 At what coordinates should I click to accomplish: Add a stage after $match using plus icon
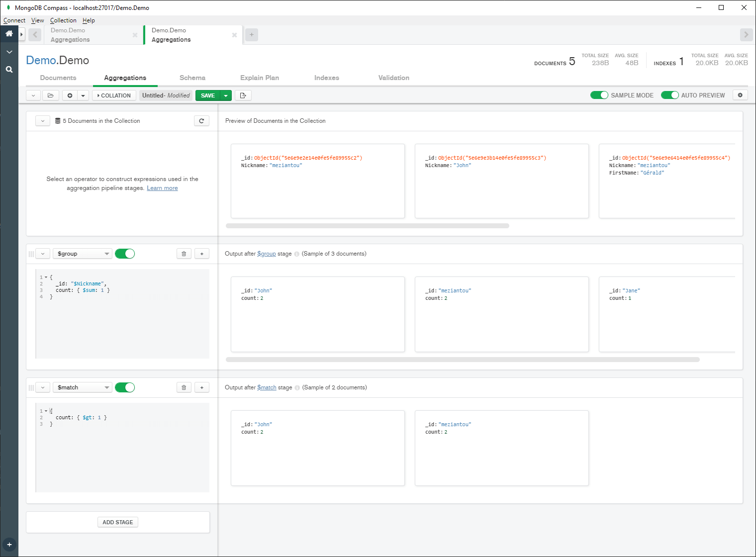(x=201, y=387)
